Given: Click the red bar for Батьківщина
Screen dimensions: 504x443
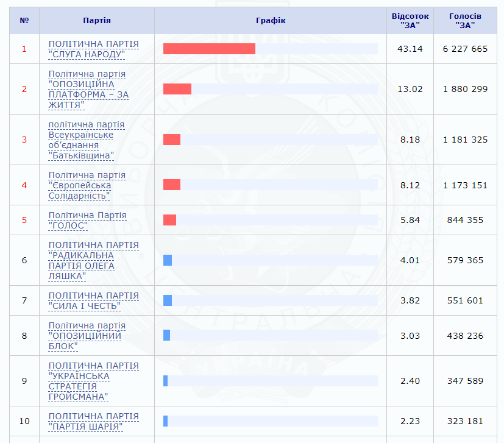Looking at the screenshot, I should click(x=172, y=140).
